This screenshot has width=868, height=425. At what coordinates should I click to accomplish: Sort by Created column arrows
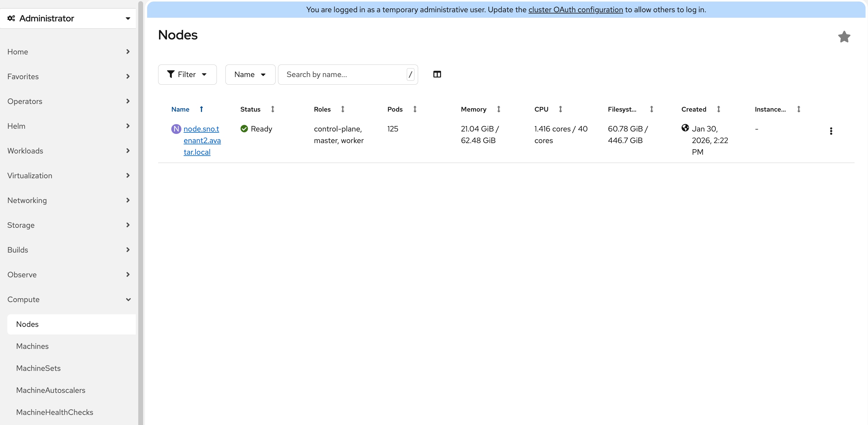[x=718, y=109]
